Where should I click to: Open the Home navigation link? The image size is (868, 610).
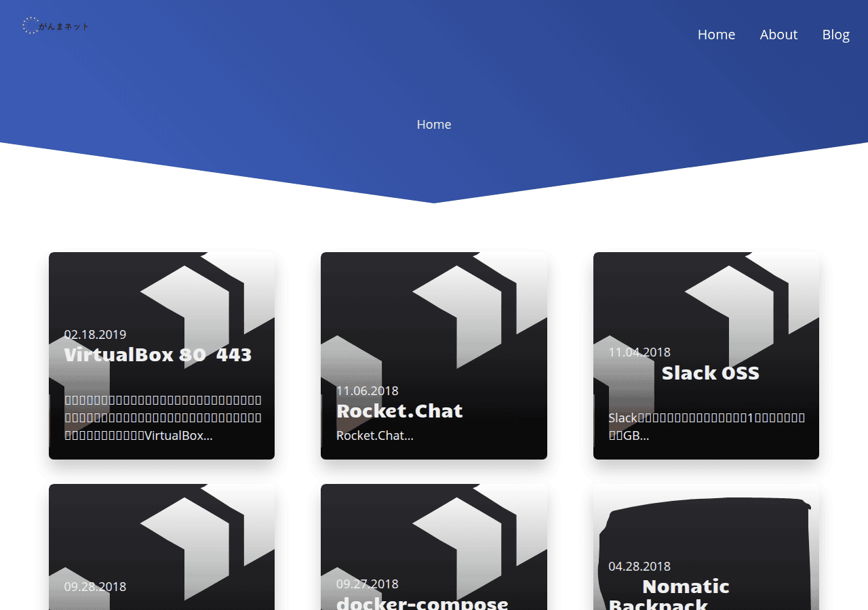(x=716, y=35)
